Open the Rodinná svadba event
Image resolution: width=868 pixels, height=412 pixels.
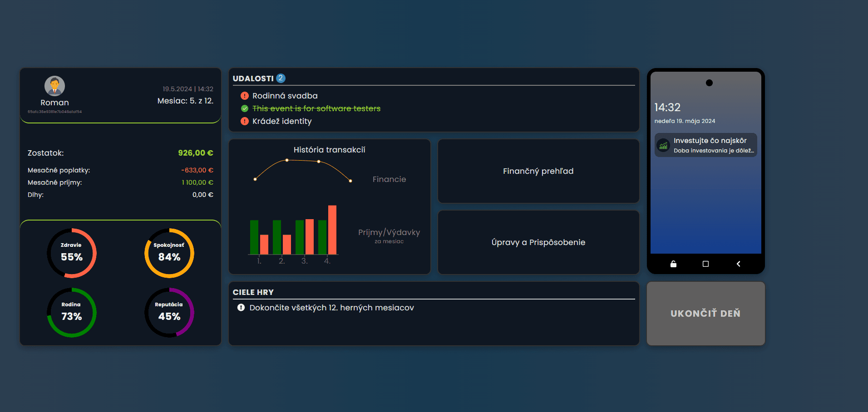[x=285, y=96]
